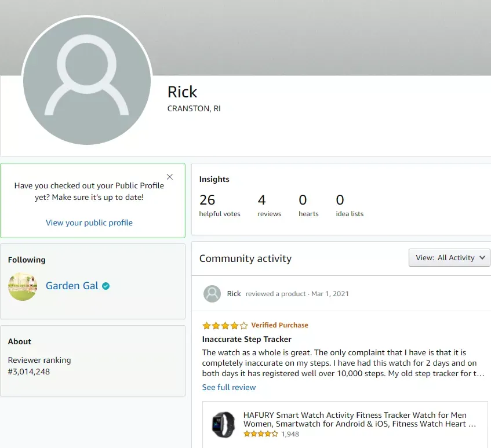Image resolution: width=491 pixels, height=448 pixels.
Task: Click the Rick name in activity entry
Action: 234,294
